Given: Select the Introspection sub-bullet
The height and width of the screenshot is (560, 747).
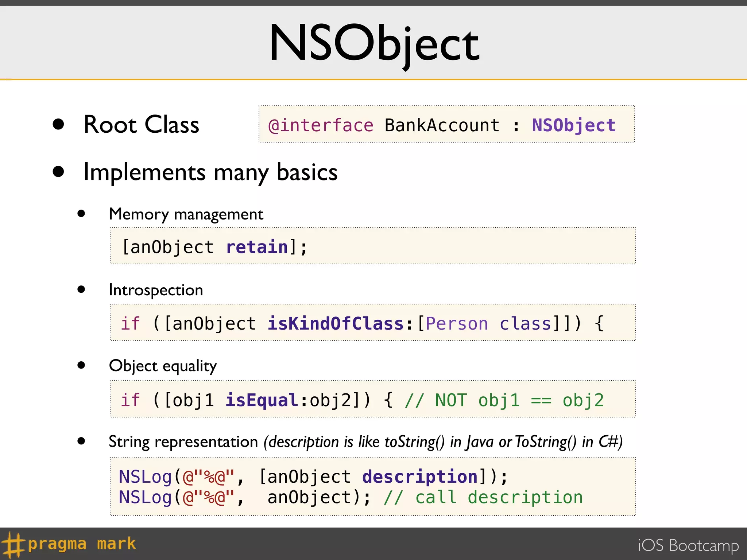Looking at the screenshot, I should point(156,290).
